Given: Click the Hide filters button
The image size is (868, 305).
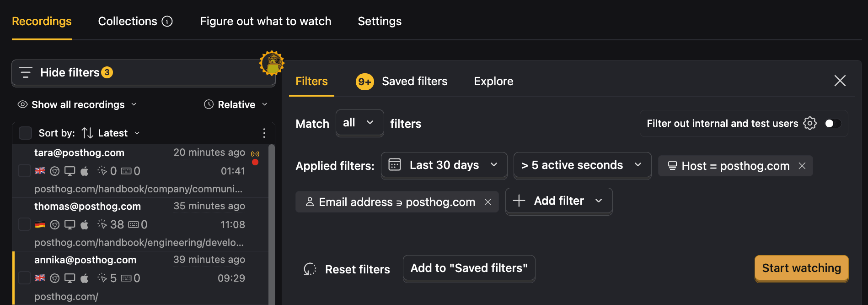Looking at the screenshot, I should pos(143,72).
